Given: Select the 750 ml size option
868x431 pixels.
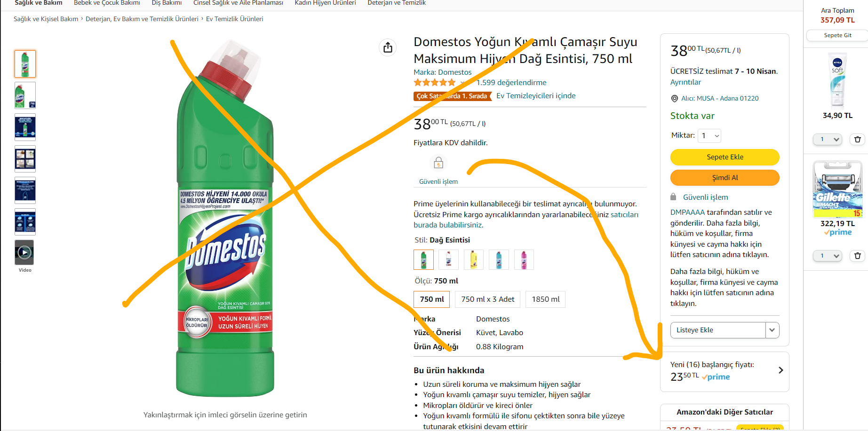Looking at the screenshot, I should (x=432, y=299).
